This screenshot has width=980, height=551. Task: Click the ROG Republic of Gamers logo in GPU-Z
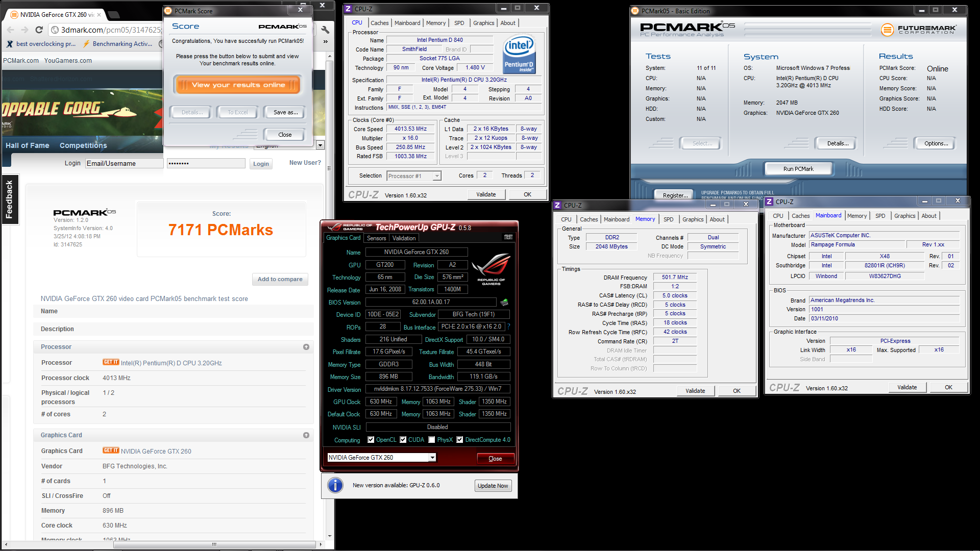(491, 269)
